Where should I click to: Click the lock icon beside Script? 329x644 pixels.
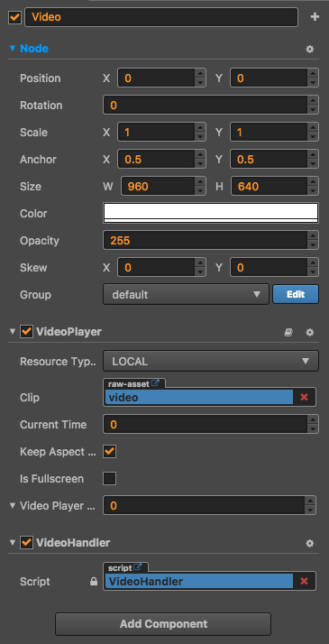[94, 582]
